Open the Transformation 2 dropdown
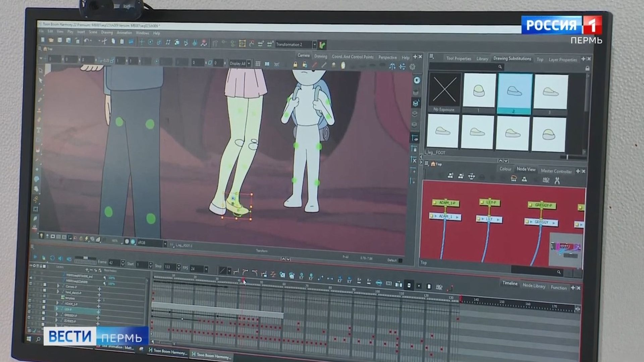Screen dimensions: 644x362 click(314, 45)
